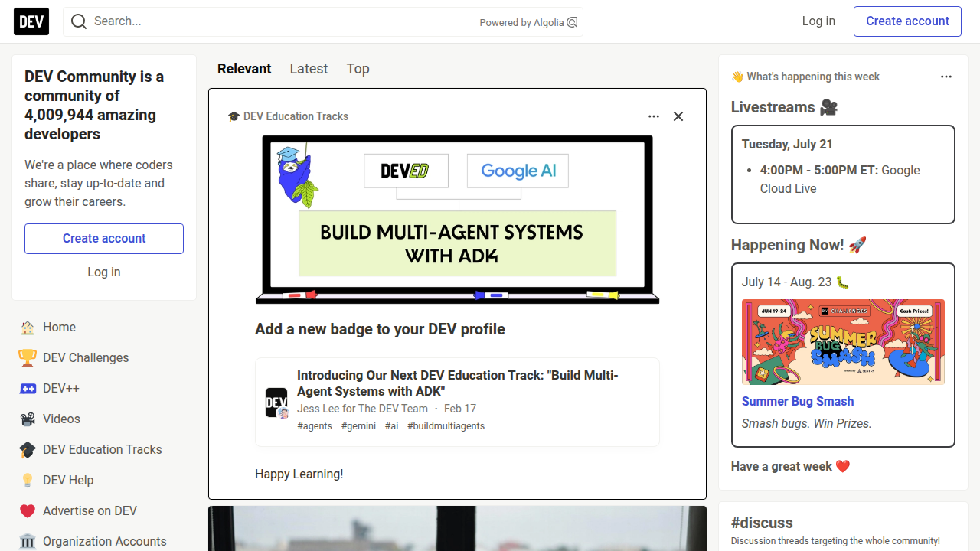Open the Build Multi-Agent Systems banner image

pos(457,220)
